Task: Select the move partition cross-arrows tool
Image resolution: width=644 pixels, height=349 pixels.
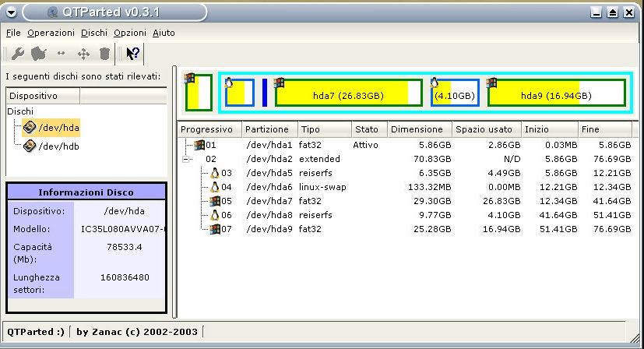Action: [x=83, y=54]
